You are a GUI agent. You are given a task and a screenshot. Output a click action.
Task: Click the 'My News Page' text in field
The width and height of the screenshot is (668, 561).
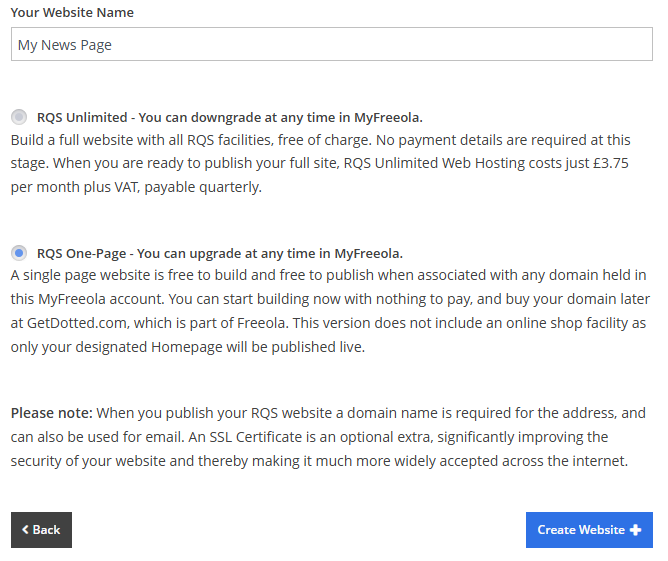coord(65,45)
